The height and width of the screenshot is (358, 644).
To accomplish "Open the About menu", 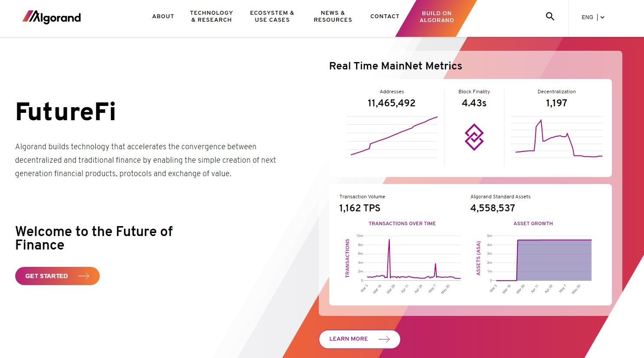I will (x=163, y=16).
